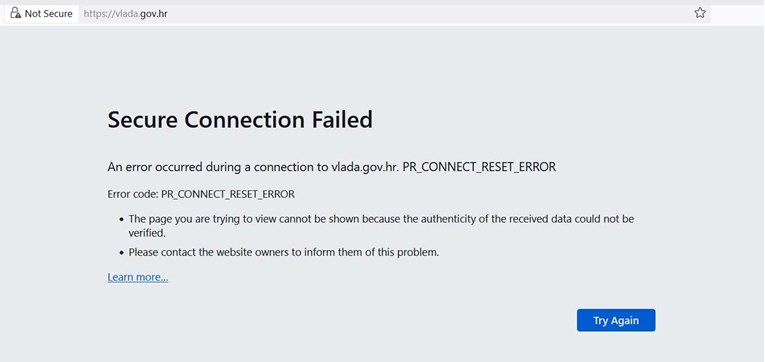
Task: Click the padlock warning icon
Action: pos(16,13)
